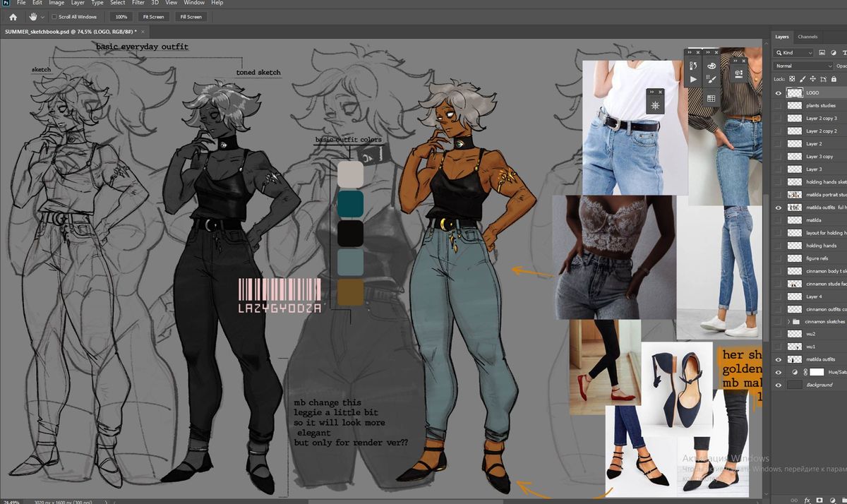Show the Layer 2 copy 3 layer
This screenshot has width=847, height=504.
(x=779, y=118)
